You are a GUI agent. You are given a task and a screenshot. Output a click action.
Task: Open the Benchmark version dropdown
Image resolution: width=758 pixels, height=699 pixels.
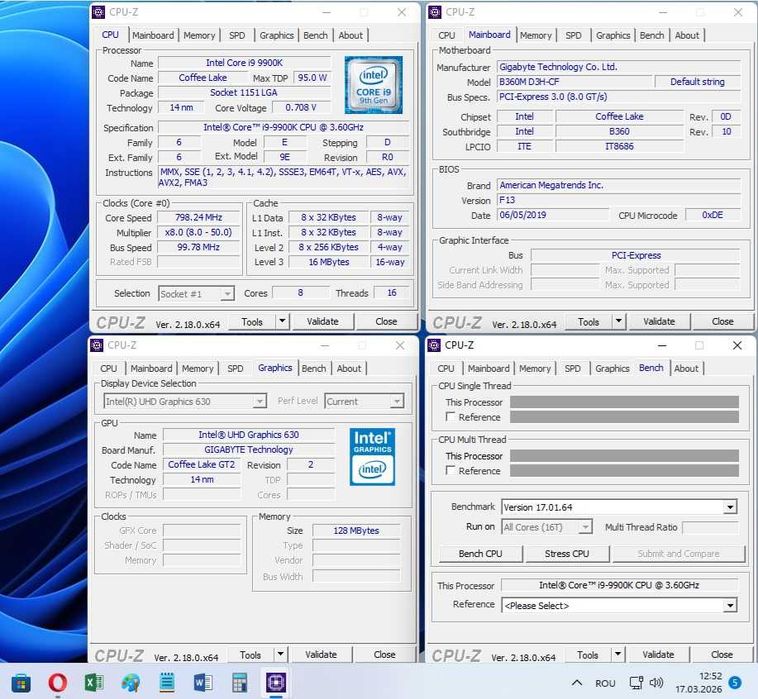click(619, 507)
